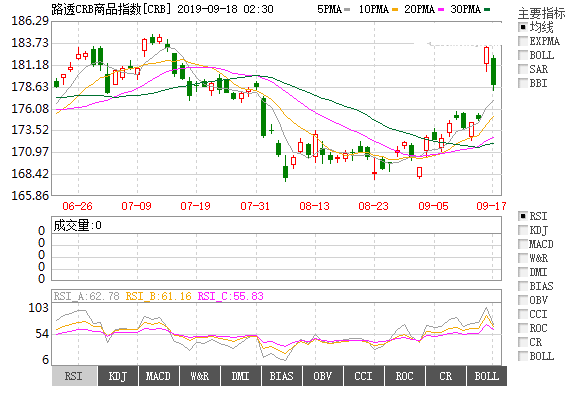Check the KDJ checkbox in side list
The image size is (573, 397).
coord(523,230)
